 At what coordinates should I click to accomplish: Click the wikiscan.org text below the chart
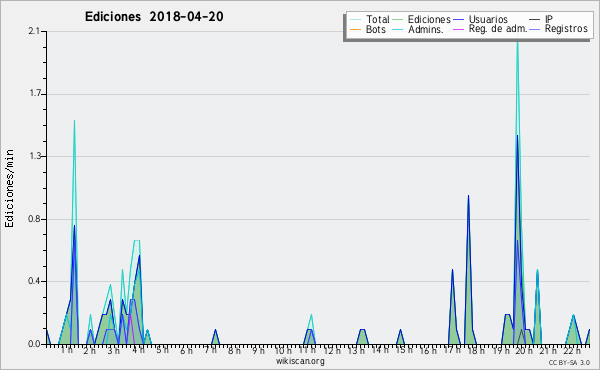[x=300, y=361]
